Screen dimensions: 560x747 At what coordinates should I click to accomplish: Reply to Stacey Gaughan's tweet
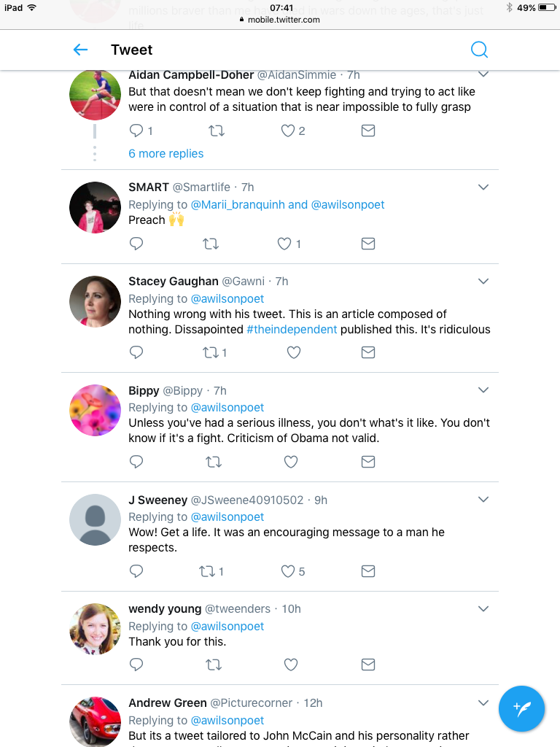[x=136, y=352]
